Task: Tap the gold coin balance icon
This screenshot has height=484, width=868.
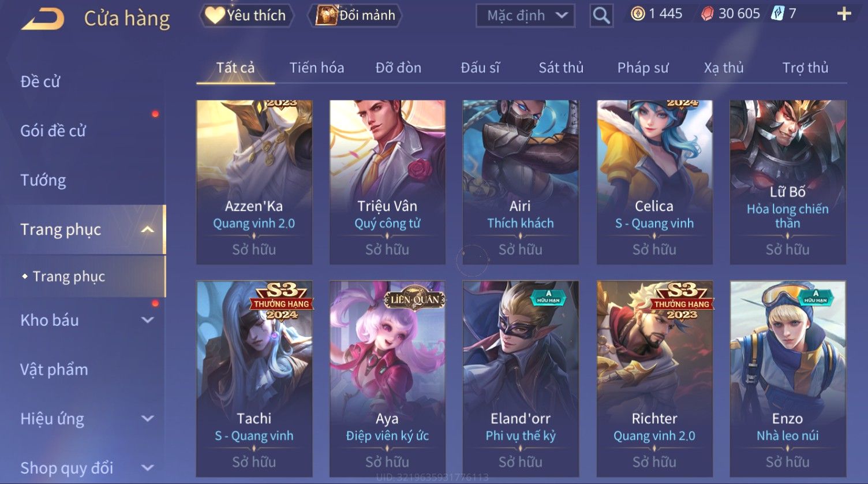Action: point(638,14)
